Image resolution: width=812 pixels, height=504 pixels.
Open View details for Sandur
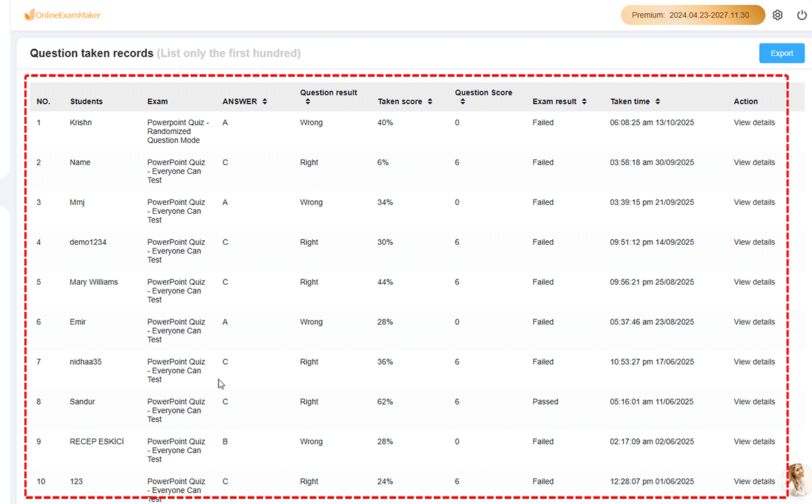[754, 402]
